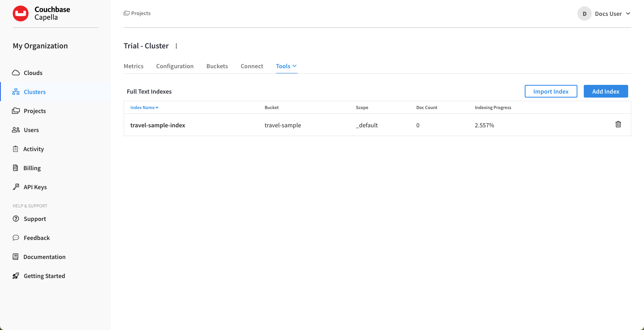Click the Activity clipboard icon
This screenshot has height=330, width=644.
point(15,149)
